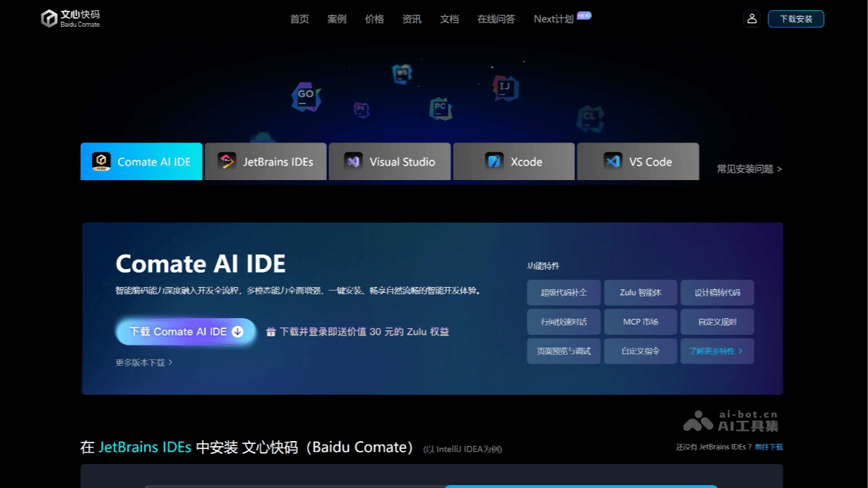
Task: Click the 下载安装 button in the top right
Action: tap(796, 19)
